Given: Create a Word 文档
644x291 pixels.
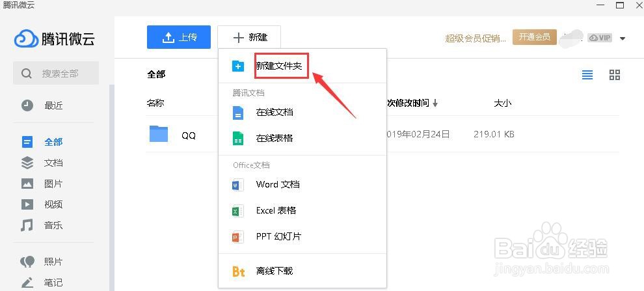Looking at the screenshot, I should click(x=278, y=184).
